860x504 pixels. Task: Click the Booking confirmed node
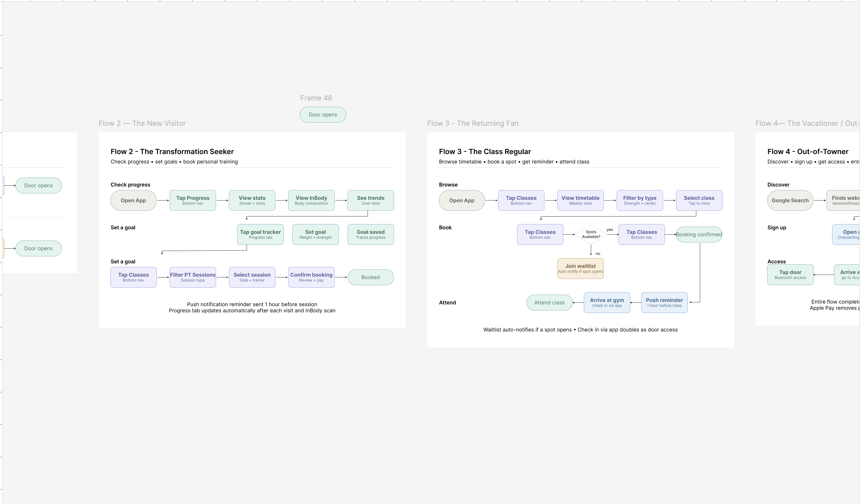pos(699,234)
